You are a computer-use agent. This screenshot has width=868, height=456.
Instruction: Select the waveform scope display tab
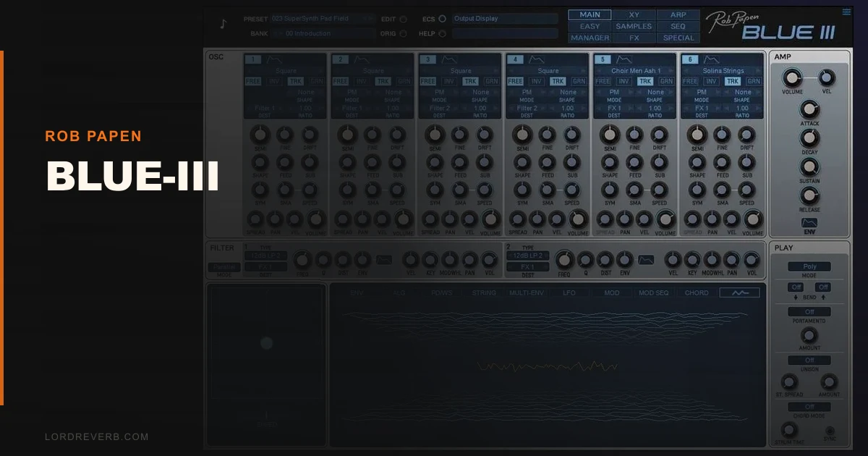[x=739, y=293]
